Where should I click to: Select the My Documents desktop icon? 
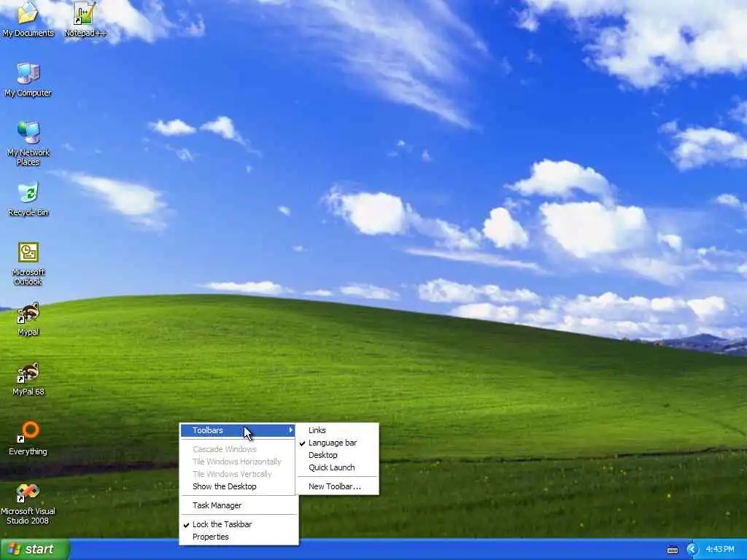tap(28, 18)
